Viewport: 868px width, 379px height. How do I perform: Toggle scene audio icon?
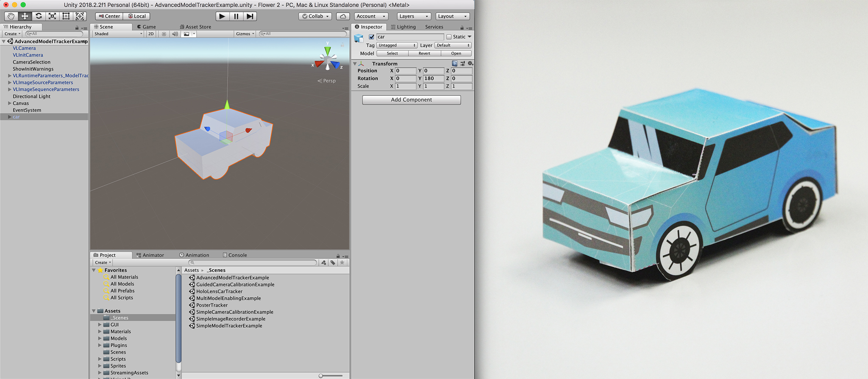click(175, 34)
